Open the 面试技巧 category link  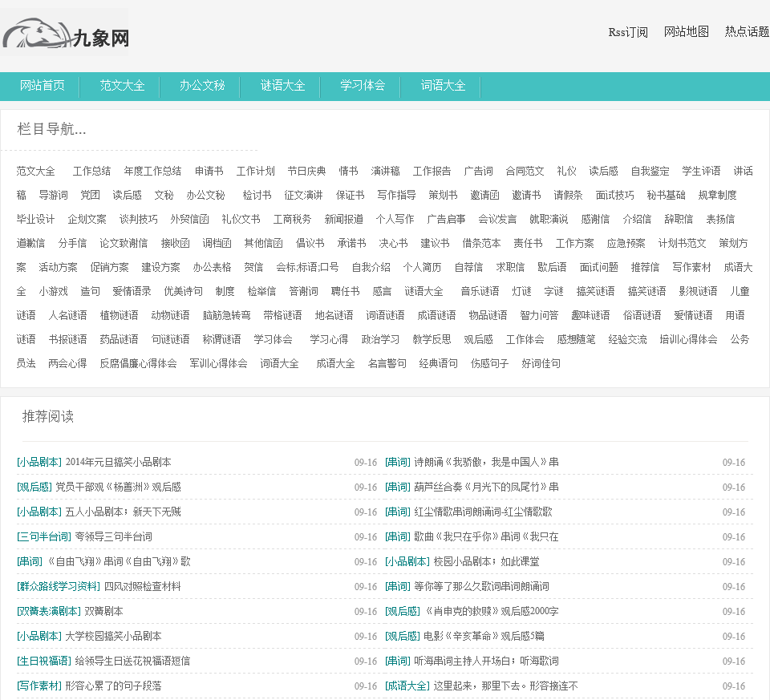[615, 195]
